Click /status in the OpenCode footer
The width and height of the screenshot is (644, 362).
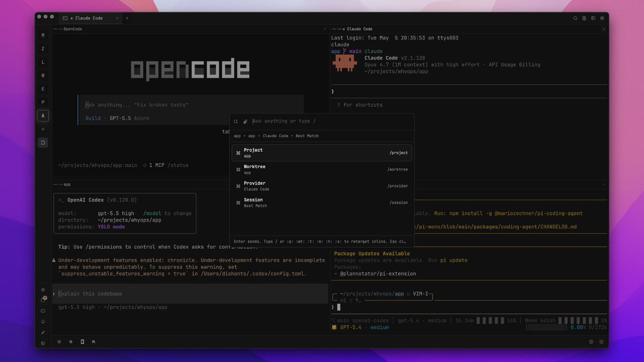click(178, 165)
